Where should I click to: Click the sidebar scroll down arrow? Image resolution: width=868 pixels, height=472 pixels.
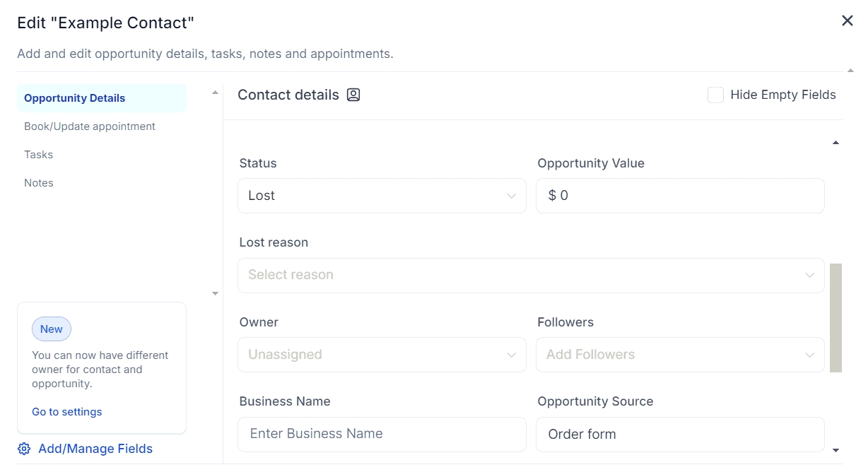point(215,293)
